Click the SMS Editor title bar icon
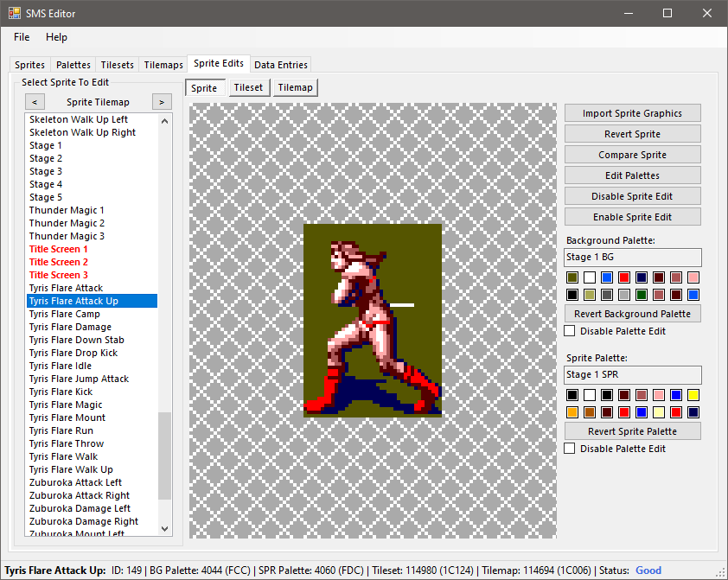Image resolution: width=728 pixels, height=580 pixels. pyautogui.click(x=15, y=13)
